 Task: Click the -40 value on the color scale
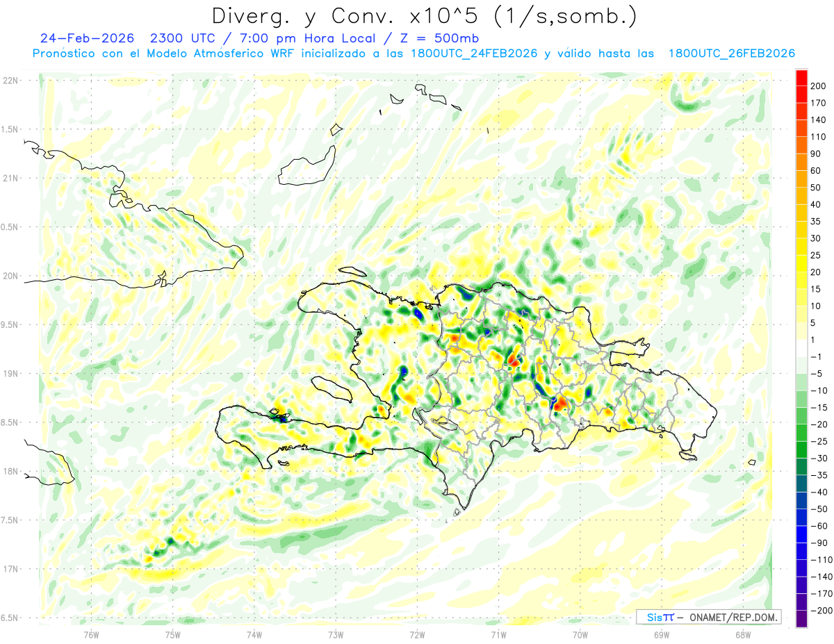click(x=819, y=492)
